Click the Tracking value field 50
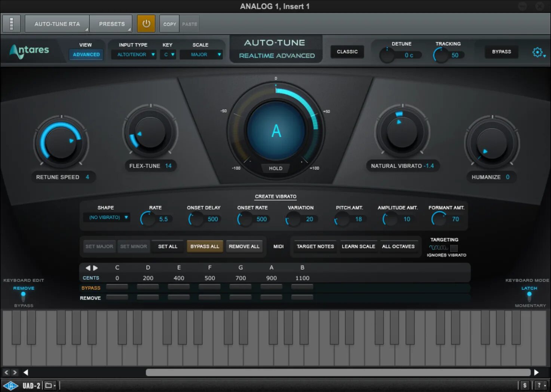Image resolution: width=551 pixels, height=392 pixels. pyautogui.click(x=455, y=55)
